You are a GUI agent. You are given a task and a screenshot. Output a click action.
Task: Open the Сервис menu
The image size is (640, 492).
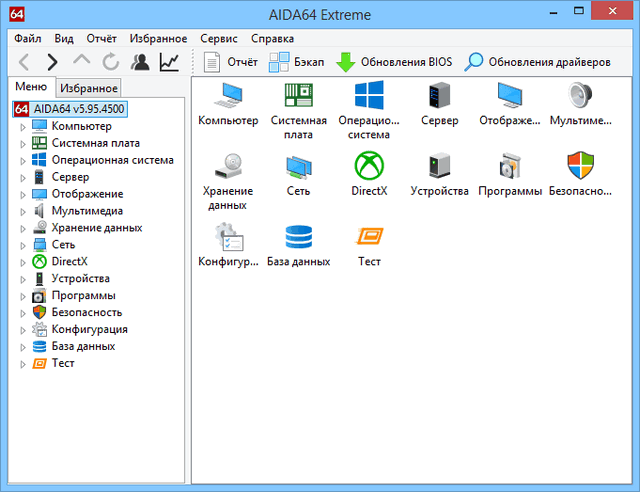click(x=219, y=38)
